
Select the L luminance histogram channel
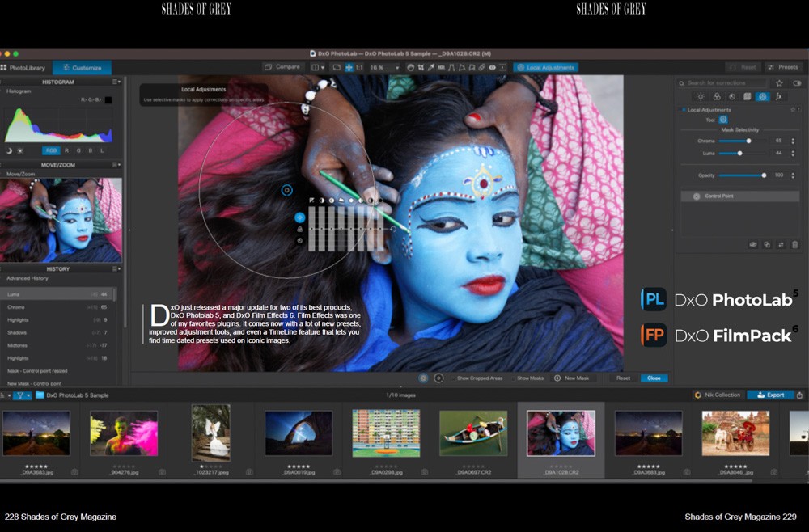point(102,150)
